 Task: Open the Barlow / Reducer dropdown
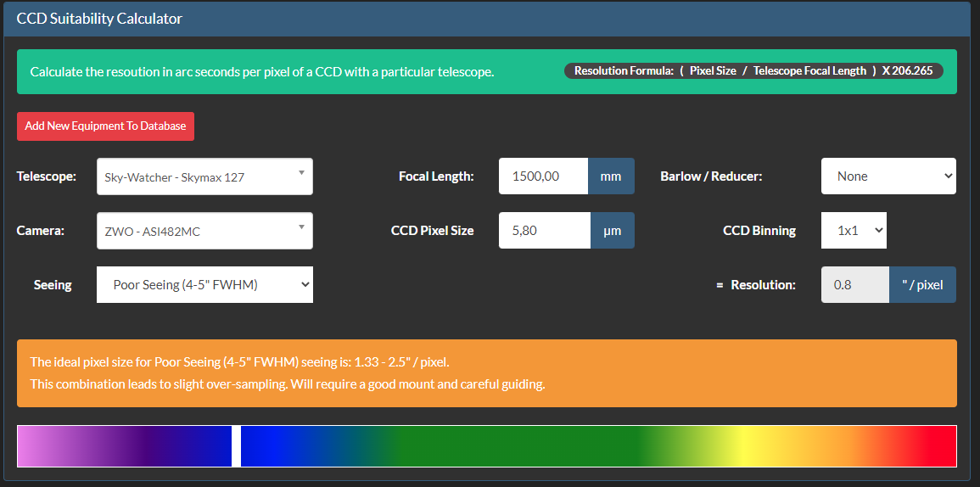pyautogui.click(x=888, y=176)
